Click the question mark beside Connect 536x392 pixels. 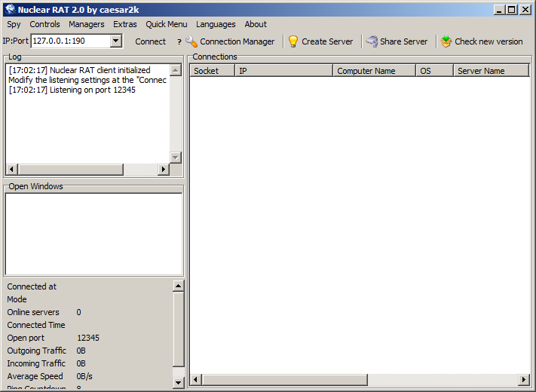click(x=179, y=42)
